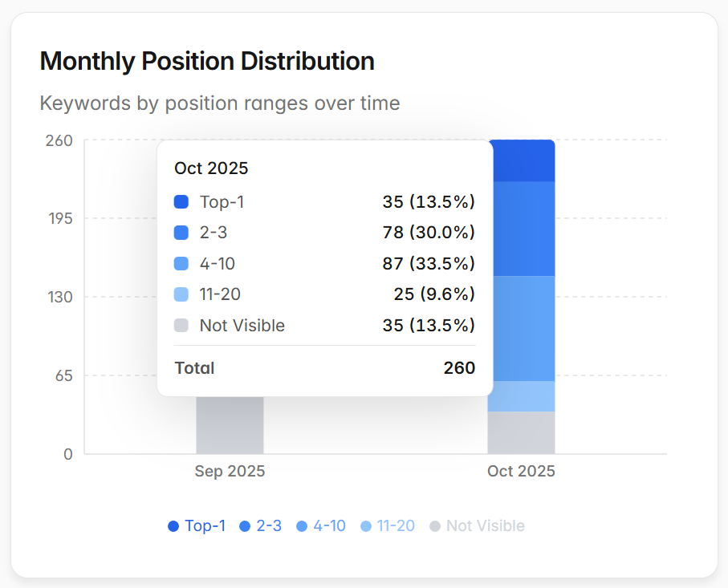Select the Top-1 legend dot below the chart

(173, 525)
